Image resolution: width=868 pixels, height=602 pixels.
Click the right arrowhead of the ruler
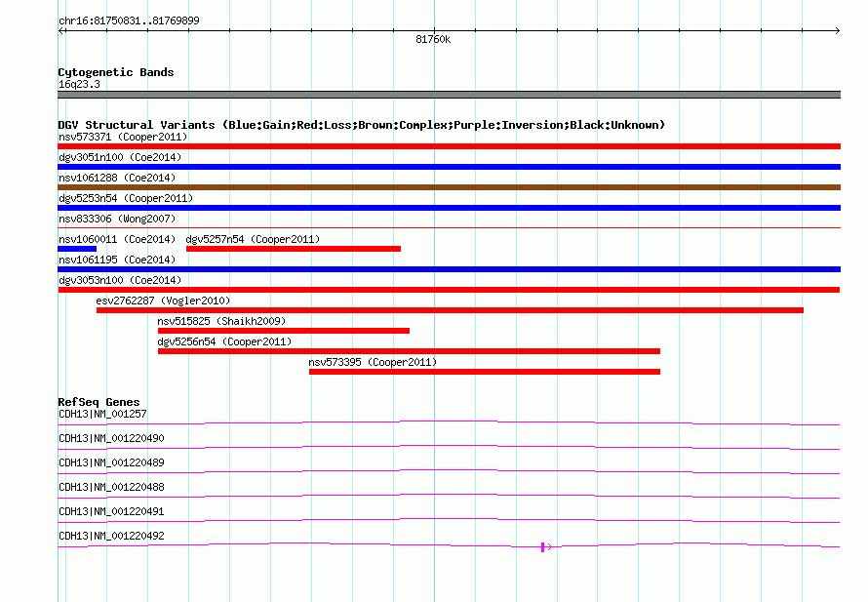pos(838,31)
